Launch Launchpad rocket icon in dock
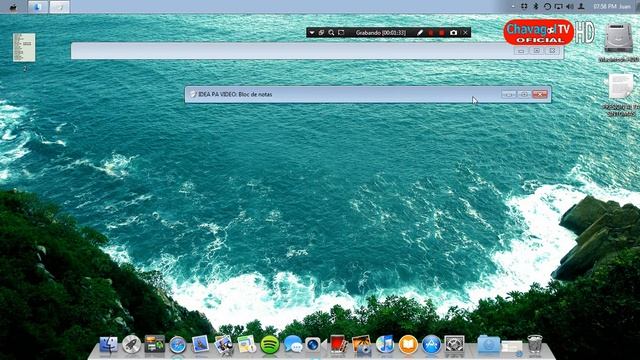 tap(131, 344)
